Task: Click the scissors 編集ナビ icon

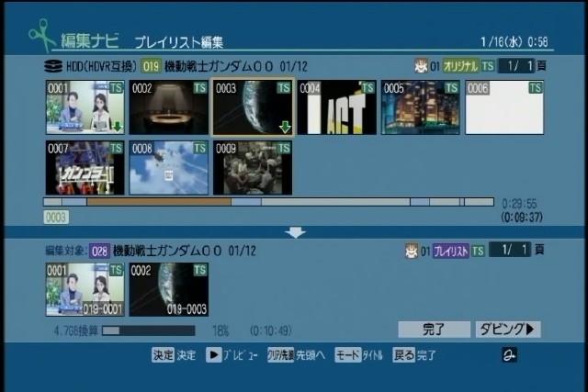Action: coord(42,35)
